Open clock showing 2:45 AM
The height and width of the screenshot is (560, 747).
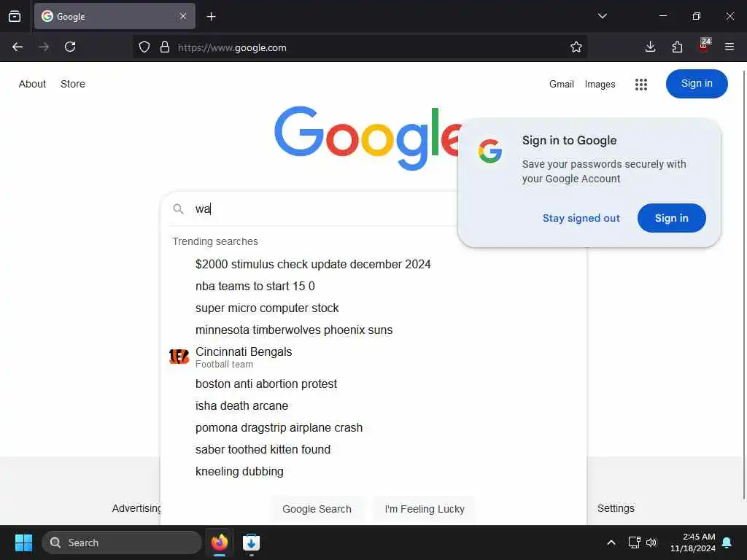tap(693, 542)
